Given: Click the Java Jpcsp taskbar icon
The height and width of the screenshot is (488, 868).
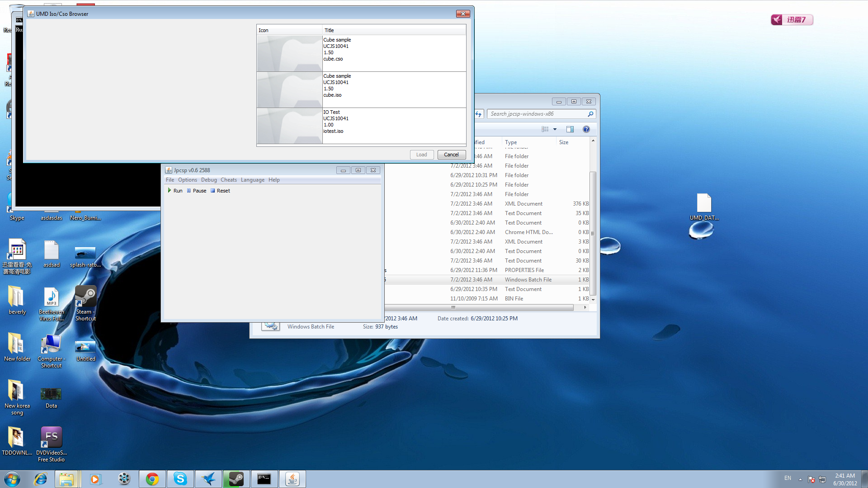Looking at the screenshot, I should (x=292, y=479).
